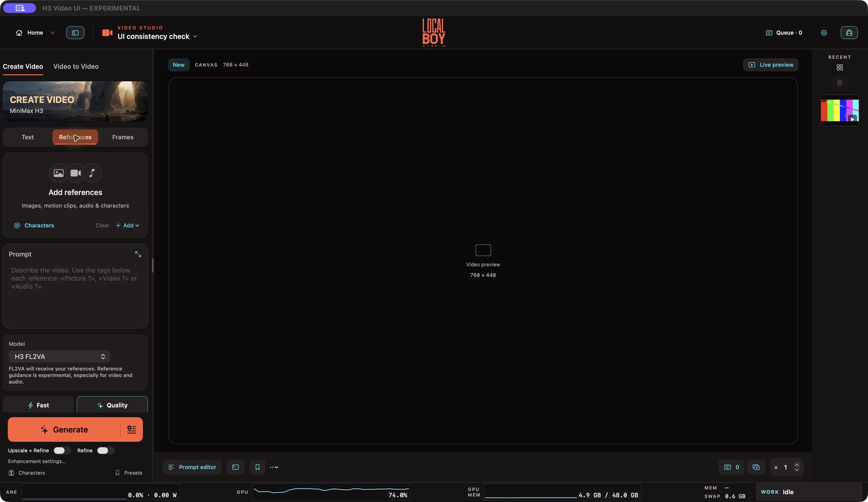Select Fast generation mode
This screenshot has width=868, height=502.
[38, 405]
